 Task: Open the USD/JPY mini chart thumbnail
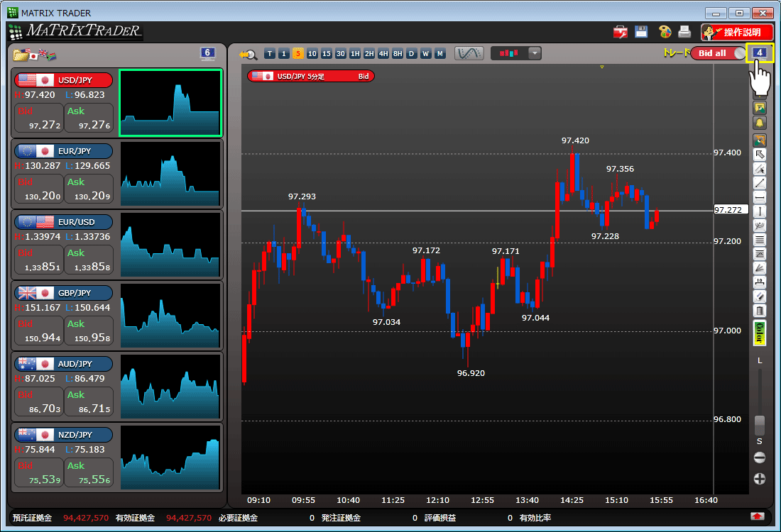[170, 103]
